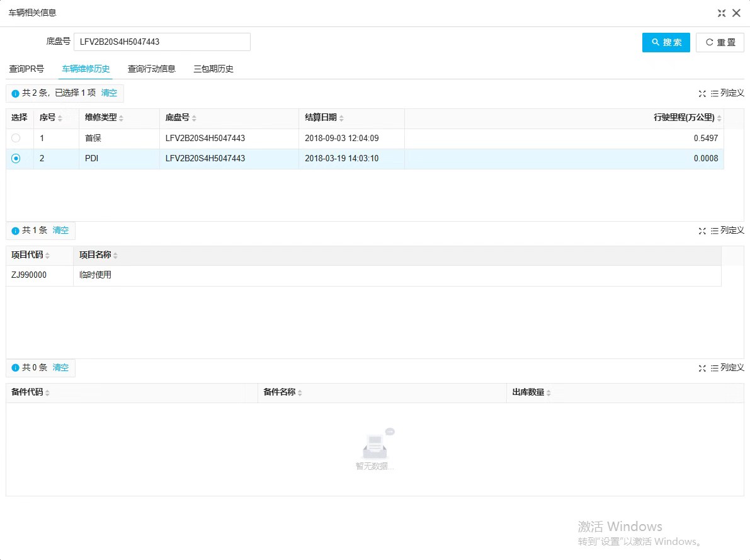Switch to the 查询行动信息 tab
750x560 pixels.
pyautogui.click(x=151, y=69)
